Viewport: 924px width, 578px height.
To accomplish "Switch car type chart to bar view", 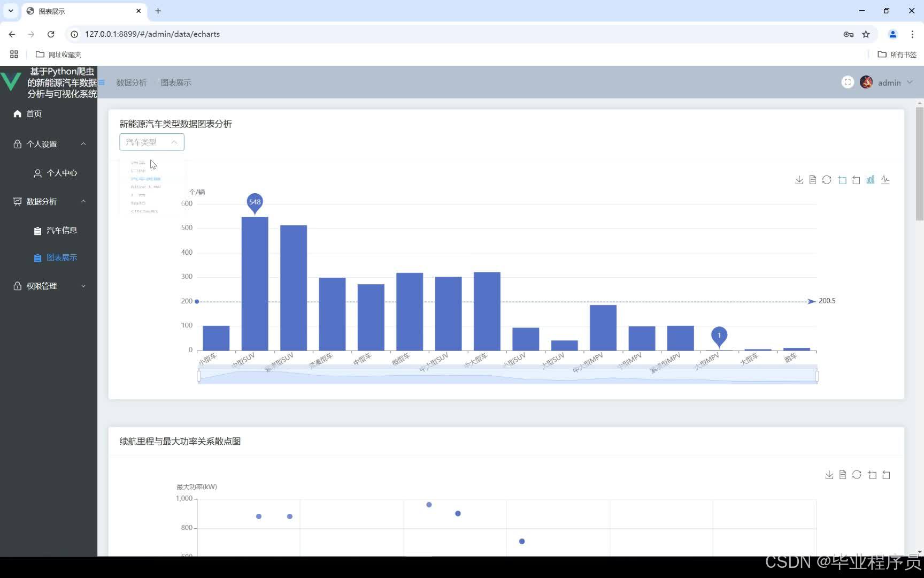I will click(871, 180).
